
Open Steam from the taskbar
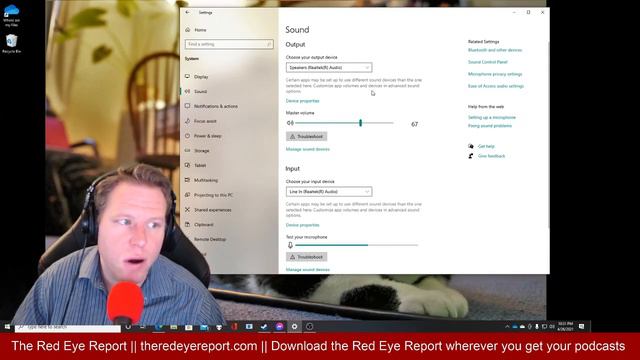pyautogui.click(x=264, y=327)
